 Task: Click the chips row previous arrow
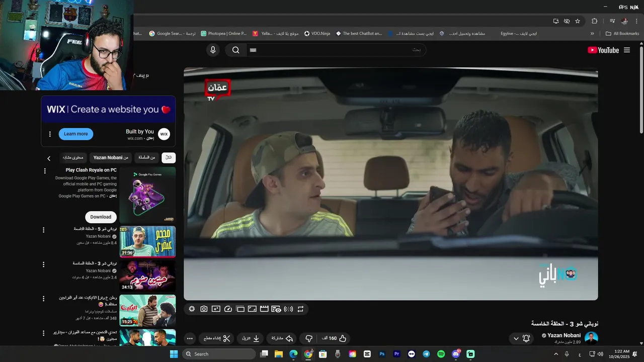[49, 158]
